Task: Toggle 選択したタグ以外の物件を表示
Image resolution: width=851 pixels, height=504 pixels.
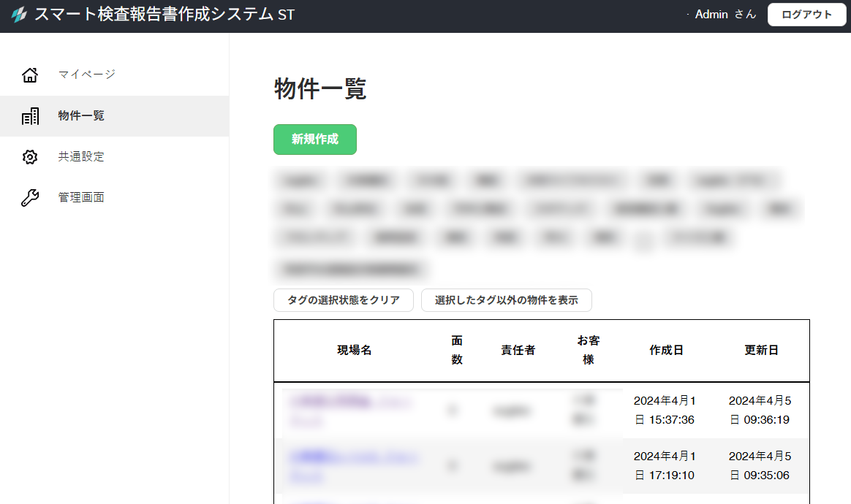Action: tap(506, 300)
